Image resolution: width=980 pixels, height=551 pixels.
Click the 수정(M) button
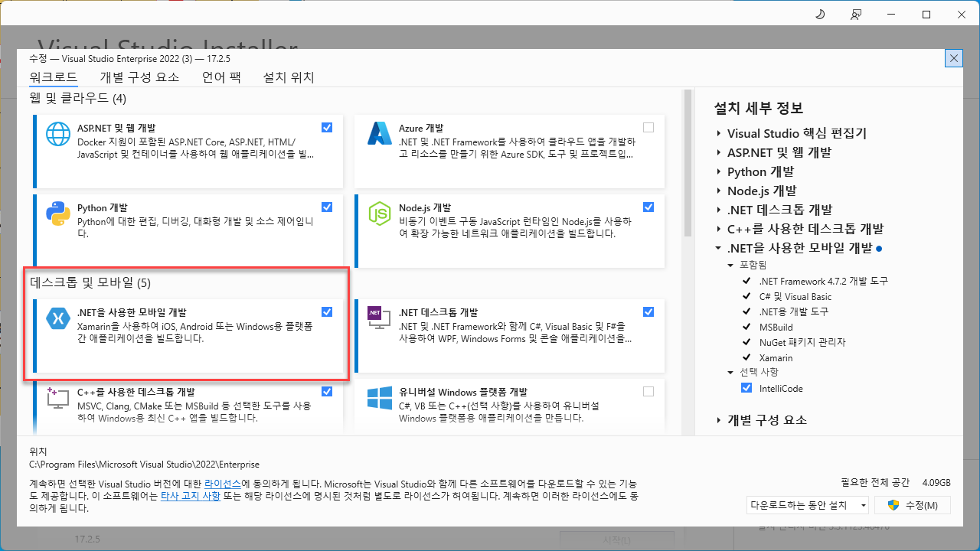[913, 504]
